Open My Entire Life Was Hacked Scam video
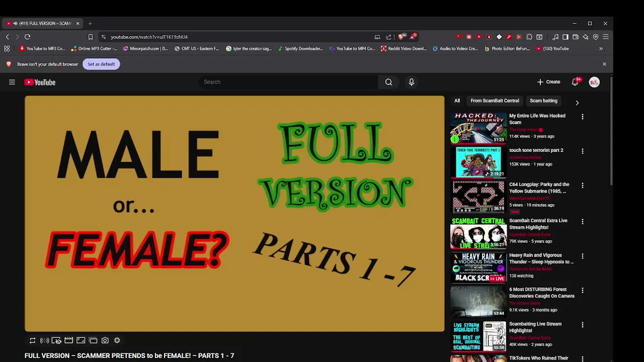 pyautogui.click(x=537, y=119)
